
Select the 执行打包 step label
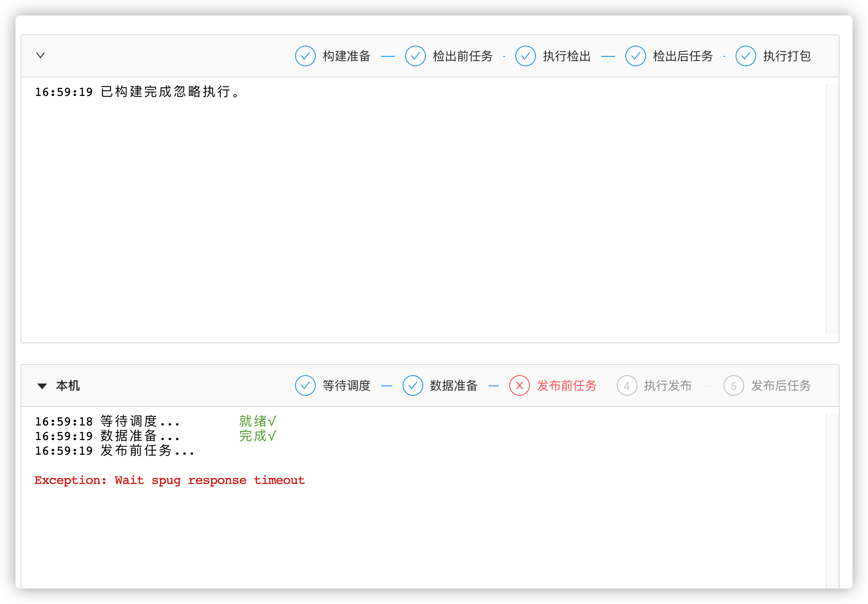pyautogui.click(x=787, y=56)
